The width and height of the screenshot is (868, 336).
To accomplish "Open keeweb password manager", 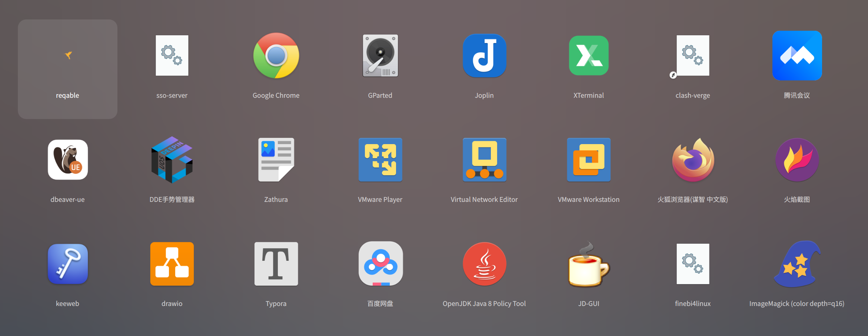I will coord(68,264).
